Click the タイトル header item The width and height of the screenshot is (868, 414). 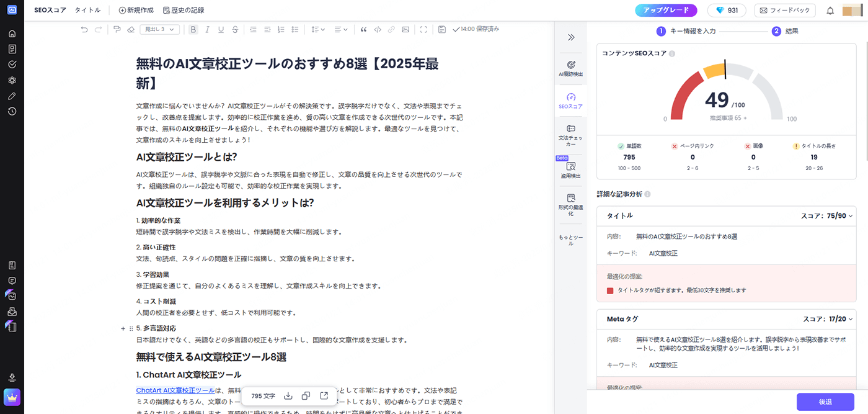pos(88,10)
